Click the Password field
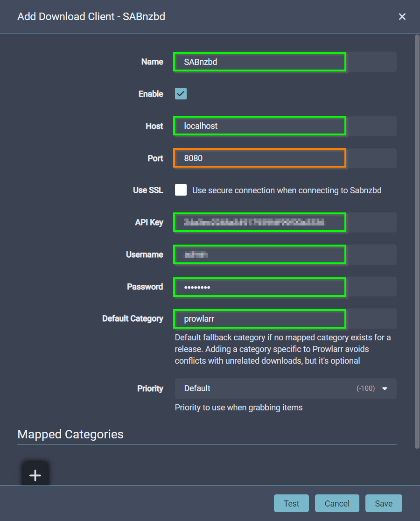 pyautogui.click(x=259, y=287)
